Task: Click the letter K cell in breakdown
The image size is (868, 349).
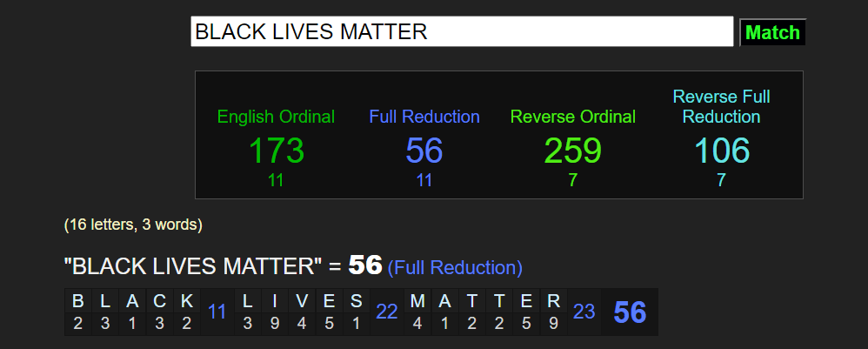Action: pos(187,312)
